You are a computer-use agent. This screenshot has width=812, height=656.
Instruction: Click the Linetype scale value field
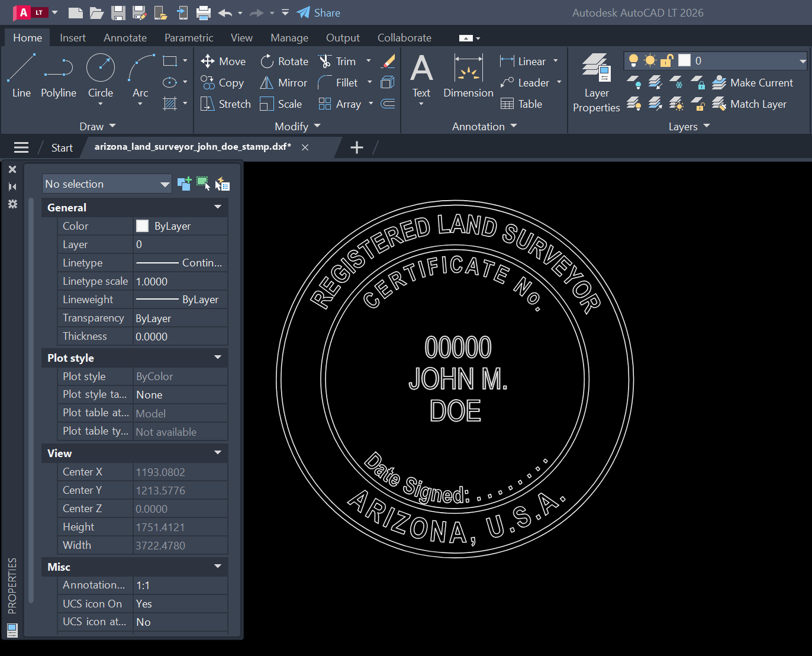pos(181,281)
